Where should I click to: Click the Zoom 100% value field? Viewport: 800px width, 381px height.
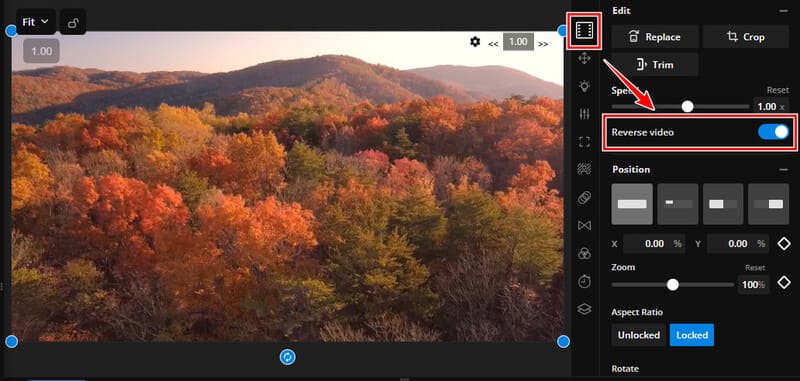[754, 285]
